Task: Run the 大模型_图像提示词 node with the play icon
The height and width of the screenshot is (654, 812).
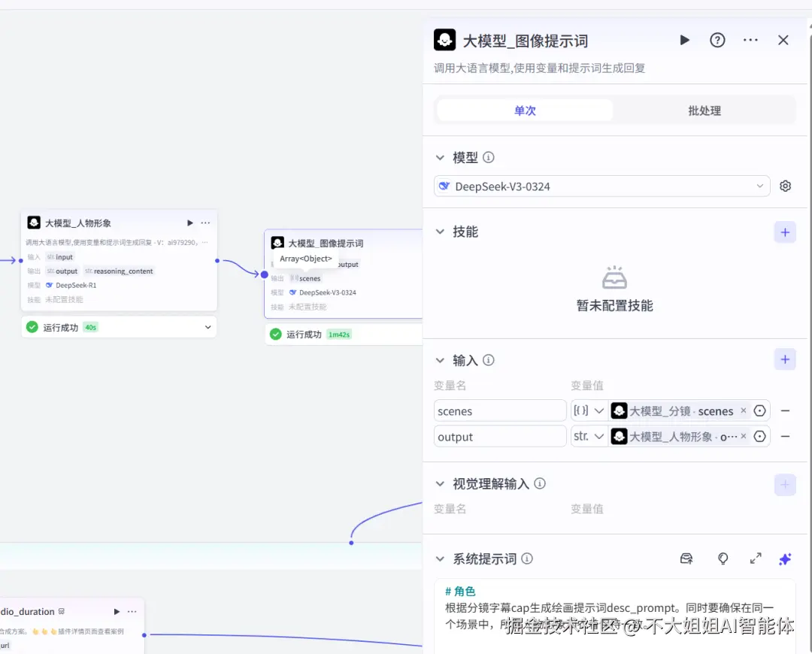Action: click(684, 40)
